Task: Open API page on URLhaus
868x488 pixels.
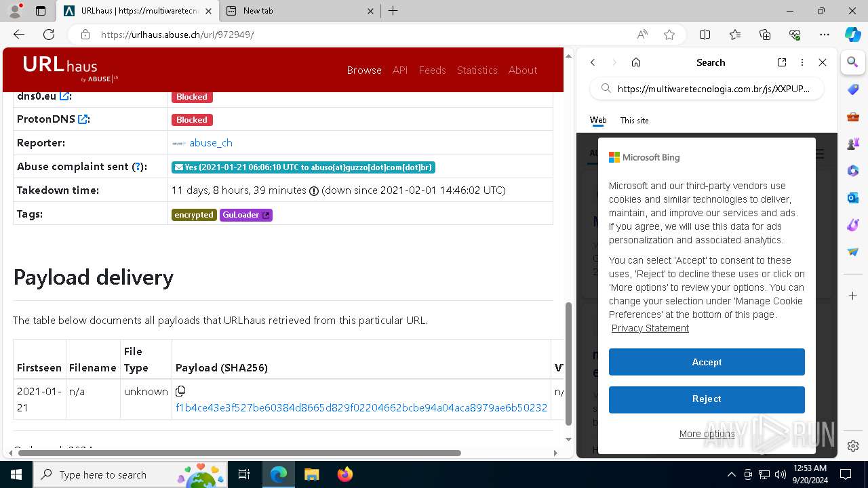Action: tap(400, 70)
